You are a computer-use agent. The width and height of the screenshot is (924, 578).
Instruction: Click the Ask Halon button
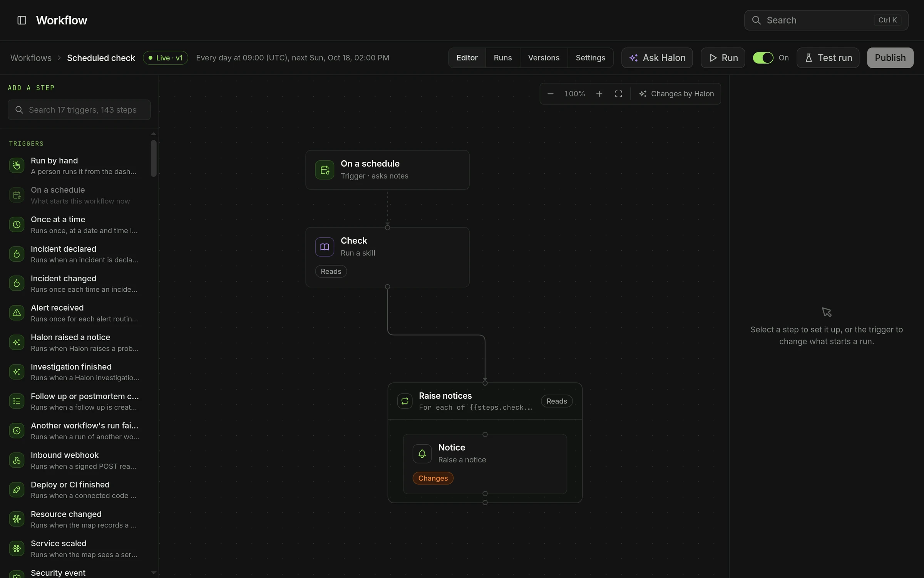coord(657,58)
